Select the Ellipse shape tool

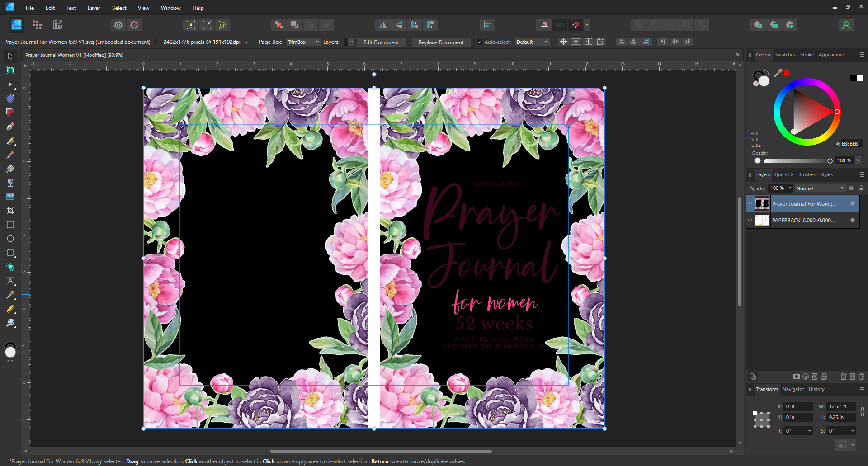(10, 239)
